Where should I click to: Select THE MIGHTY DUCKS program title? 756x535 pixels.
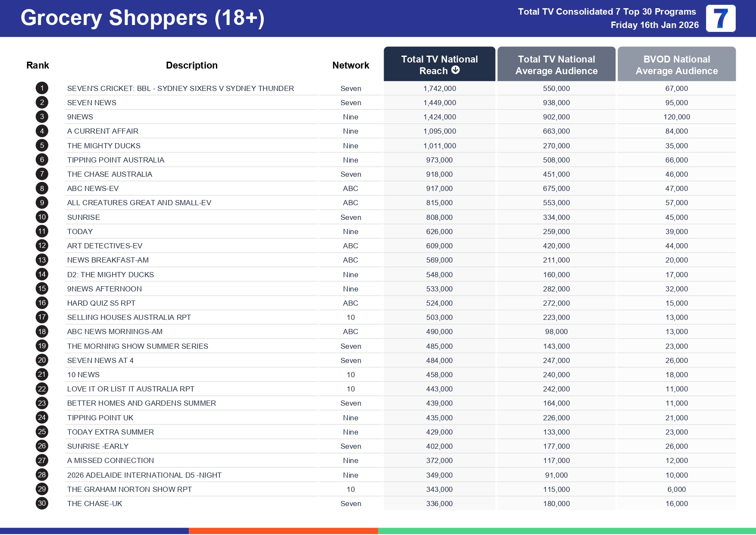tap(104, 146)
